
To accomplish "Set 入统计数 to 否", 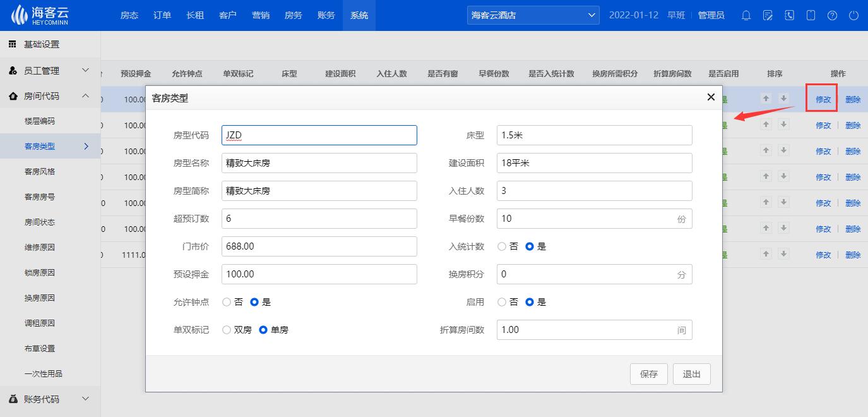I will click(x=502, y=246).
